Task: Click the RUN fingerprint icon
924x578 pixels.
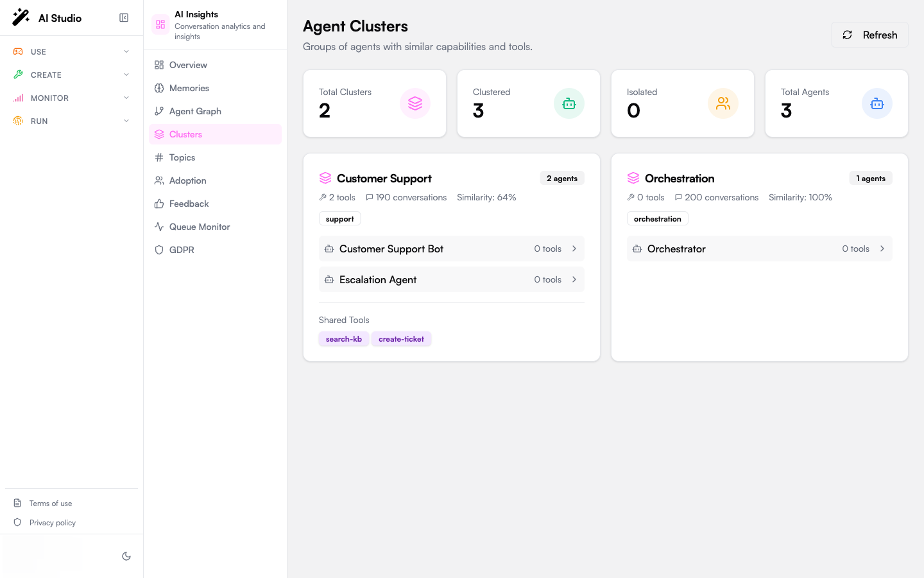Action: [x=18, y=121]
